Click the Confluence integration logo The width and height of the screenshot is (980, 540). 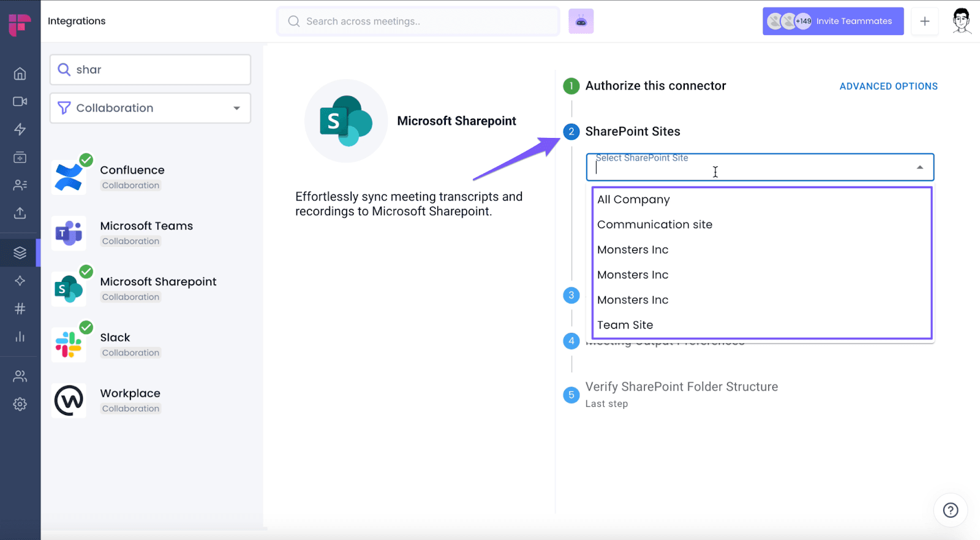click(69, 177)
